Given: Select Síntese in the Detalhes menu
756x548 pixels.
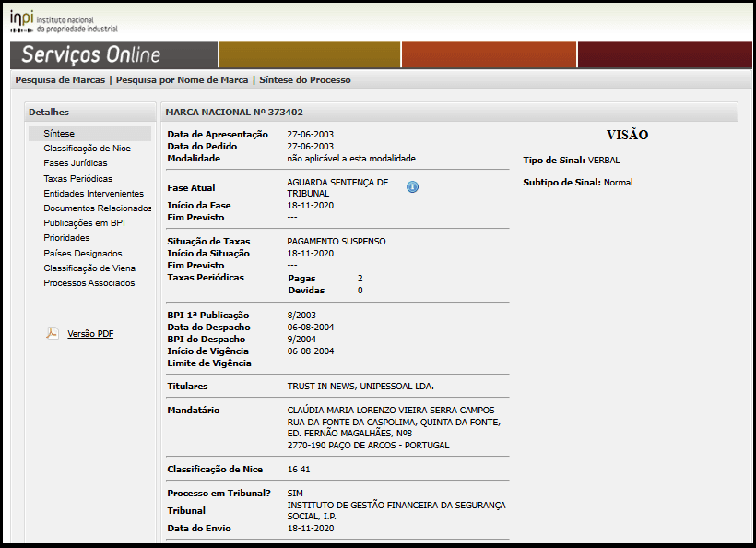Looking at the screenshot, I should [x=59, y=134].
